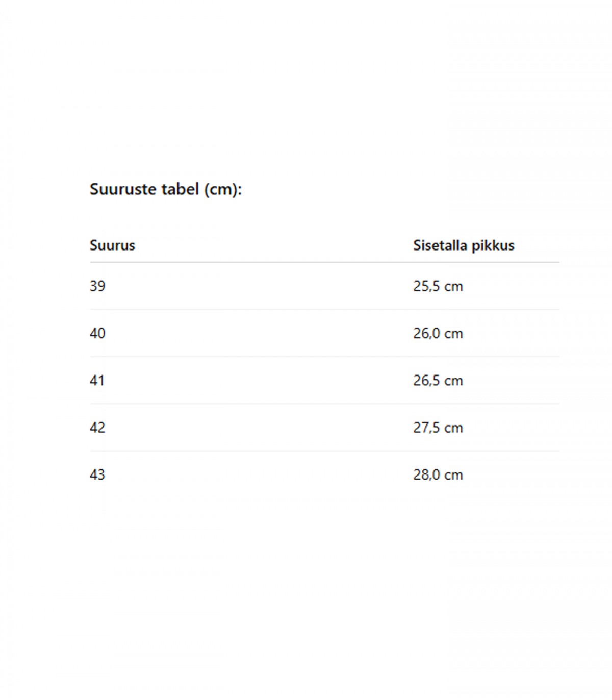This screenshot has height=700, width=612.
Task: Click size 42 in the table
Action: [97, 428]
